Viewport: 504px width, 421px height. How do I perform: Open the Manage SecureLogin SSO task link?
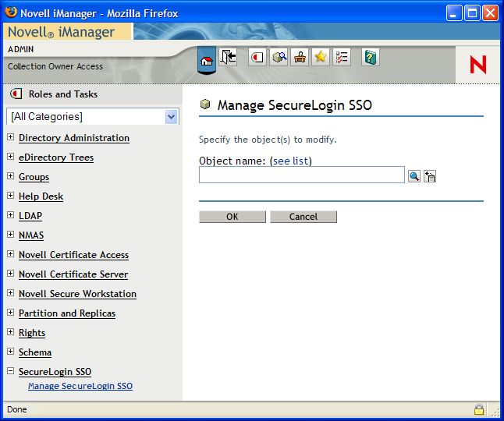point(80,386)
